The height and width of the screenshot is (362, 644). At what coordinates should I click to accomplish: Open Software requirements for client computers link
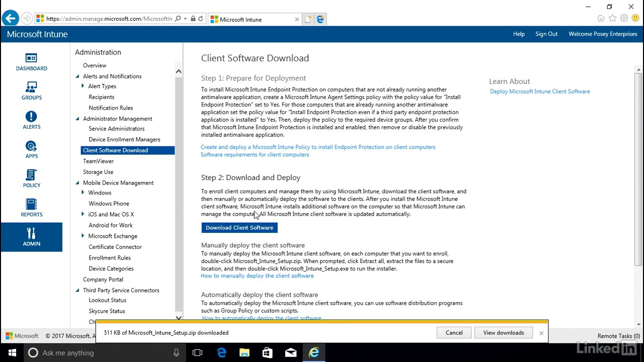point(255,154)
